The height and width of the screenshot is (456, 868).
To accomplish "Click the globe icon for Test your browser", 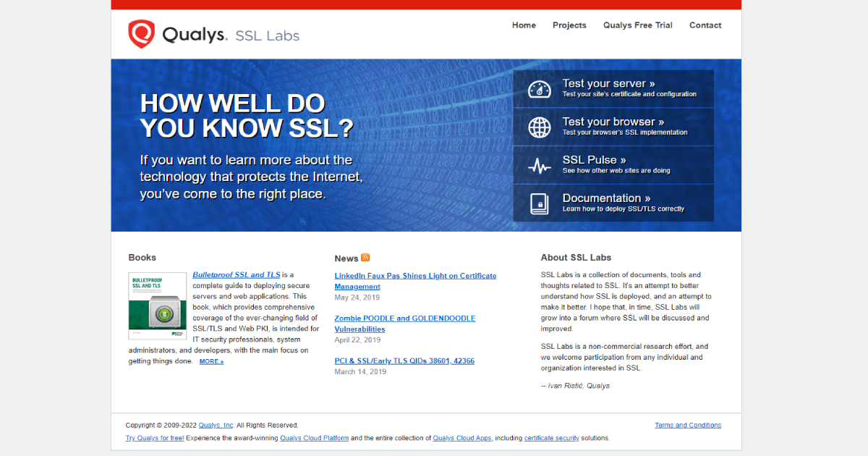I will tap(540, 127).
